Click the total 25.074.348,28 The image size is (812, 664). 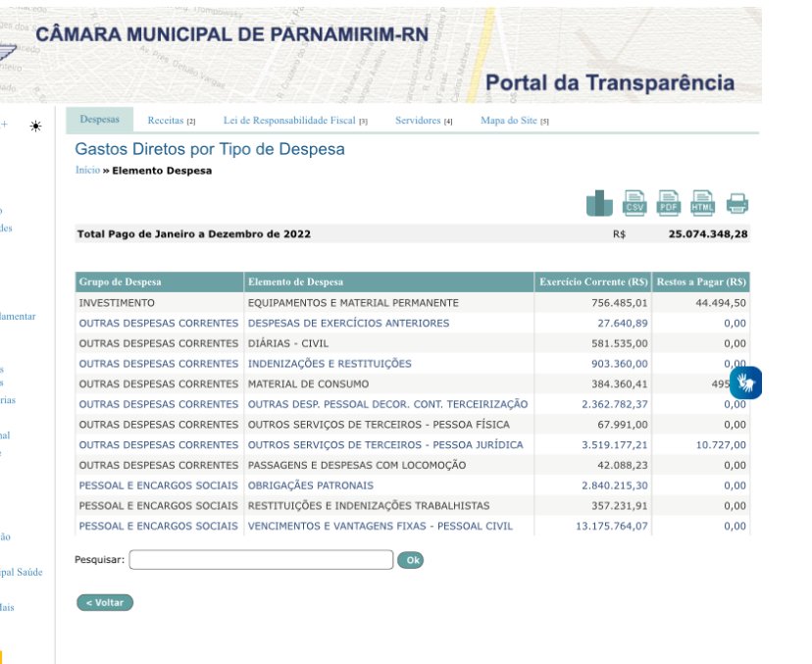point(708,233)
